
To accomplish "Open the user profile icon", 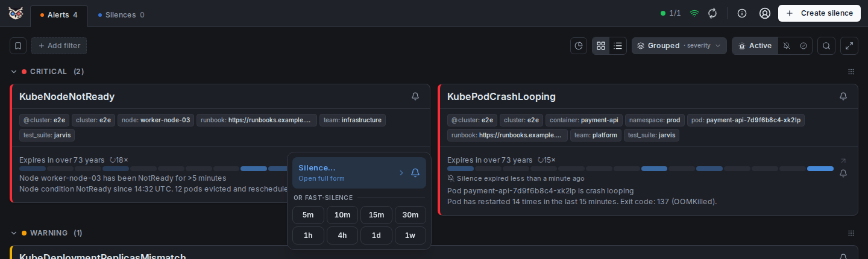I will (765, 13).
